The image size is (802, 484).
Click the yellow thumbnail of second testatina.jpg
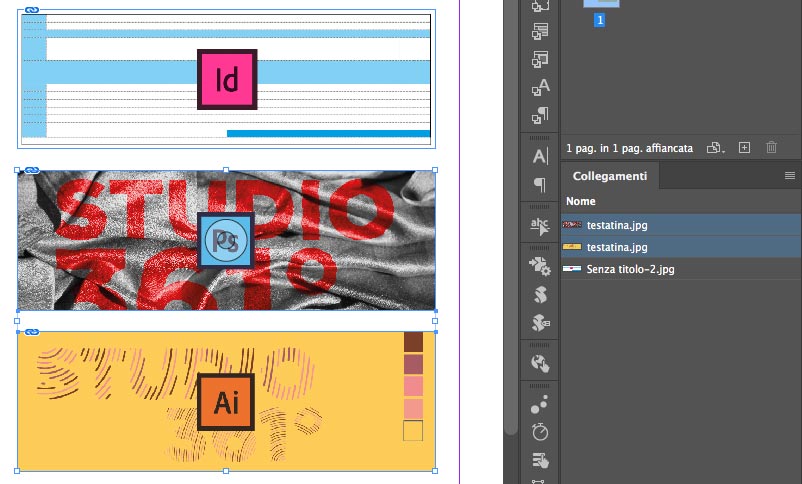(x=572, y=247)
